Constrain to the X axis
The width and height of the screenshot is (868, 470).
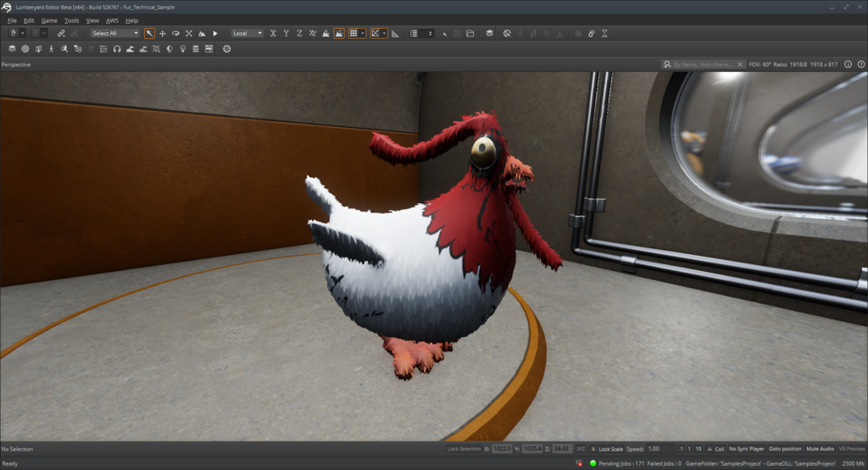pos(273,33)
